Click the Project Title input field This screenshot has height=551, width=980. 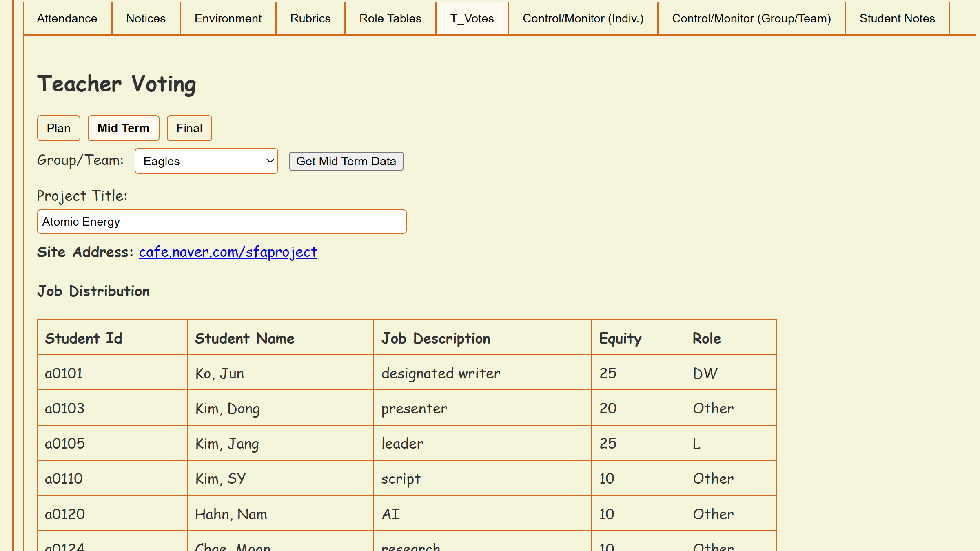(222, 222)
